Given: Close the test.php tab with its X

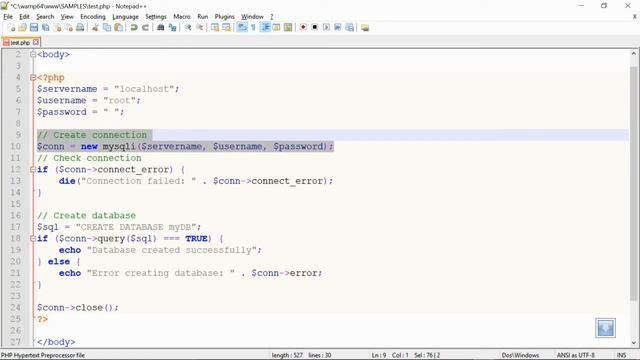Looking at the screenshot, I should tap(36, 42).
